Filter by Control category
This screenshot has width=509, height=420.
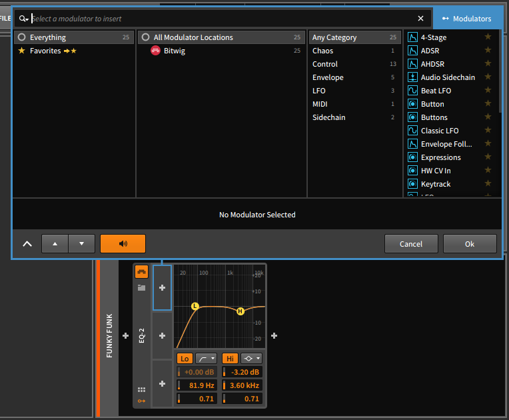coord(354,64)
